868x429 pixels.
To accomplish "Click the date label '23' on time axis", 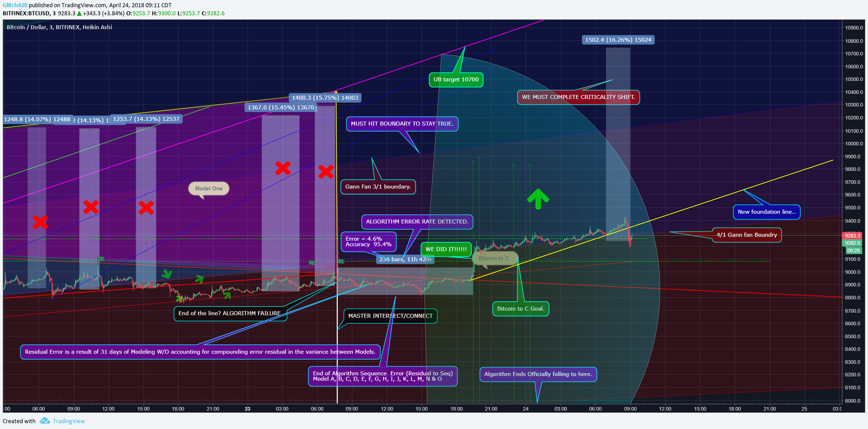I will pyautogui.click(x=248, y=409).
